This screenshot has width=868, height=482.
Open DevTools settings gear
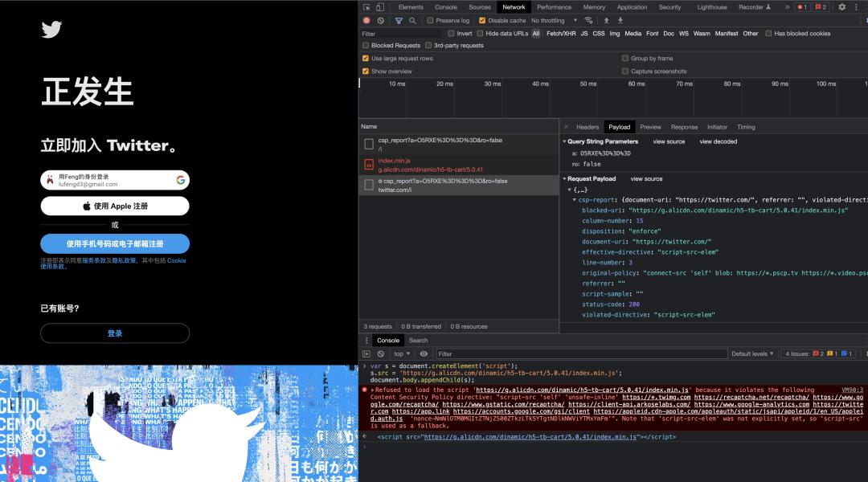click(x=841, y=7)
